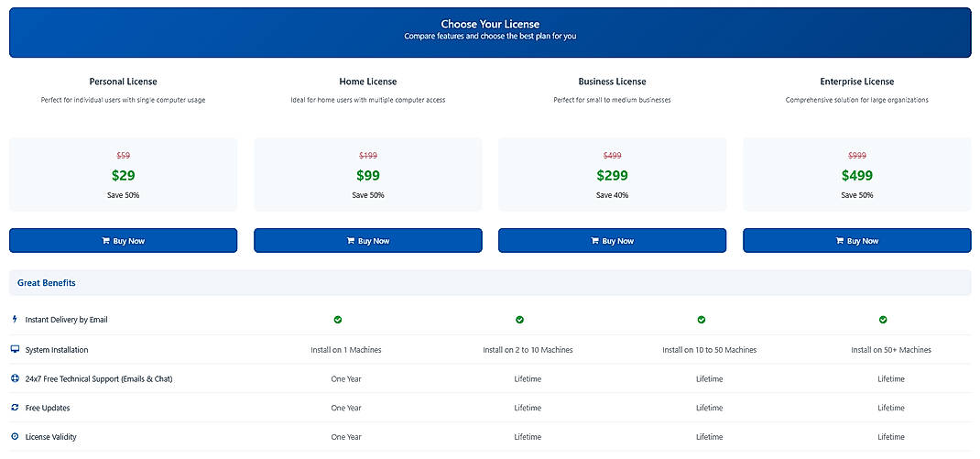Click the License Validity row label

pyautogui.click(x=50, y=437)
